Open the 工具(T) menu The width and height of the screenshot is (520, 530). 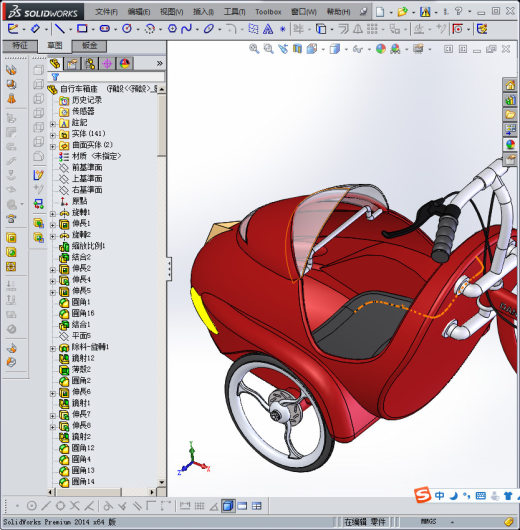click(x=234, y=12)
